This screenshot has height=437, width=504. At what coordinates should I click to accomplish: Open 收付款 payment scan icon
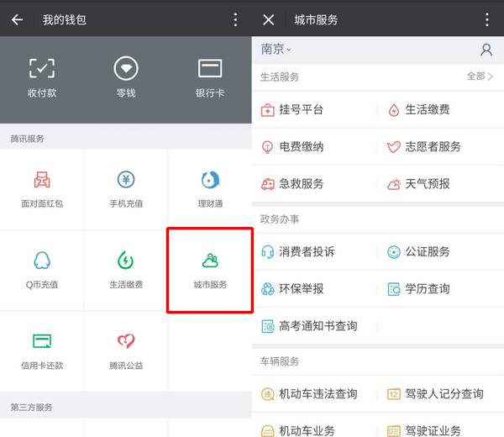42,69
